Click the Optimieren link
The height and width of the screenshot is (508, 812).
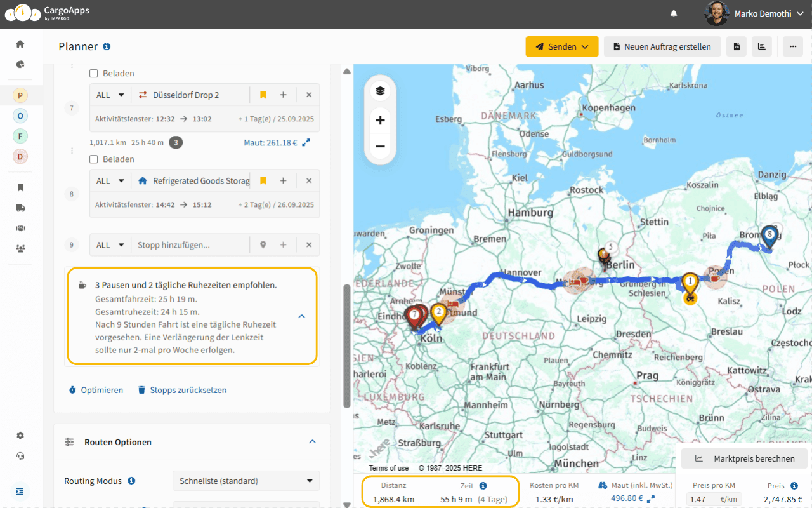(96, 390)
